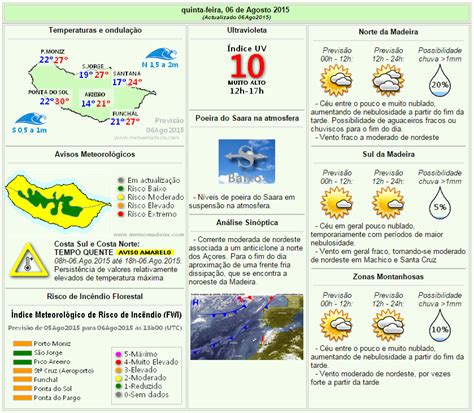
Task: Click the Poeira do Saara na atmosfera heading
Action: tap(247, 118)
